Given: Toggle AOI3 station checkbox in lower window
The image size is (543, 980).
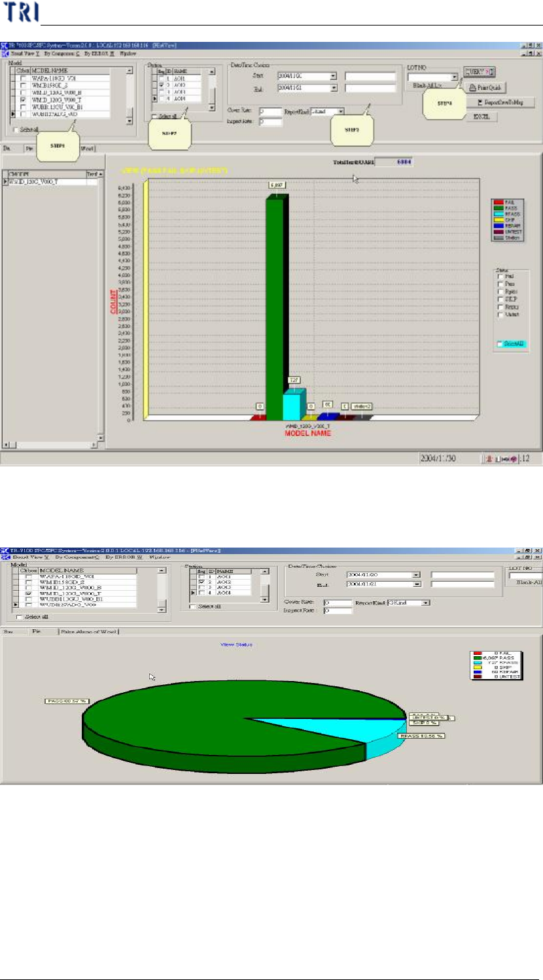Looking at the screenshot, I should pos(203,587).
